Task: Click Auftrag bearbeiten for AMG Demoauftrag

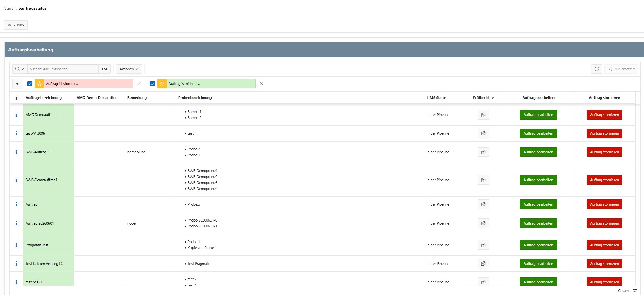Action: (538, 115)
